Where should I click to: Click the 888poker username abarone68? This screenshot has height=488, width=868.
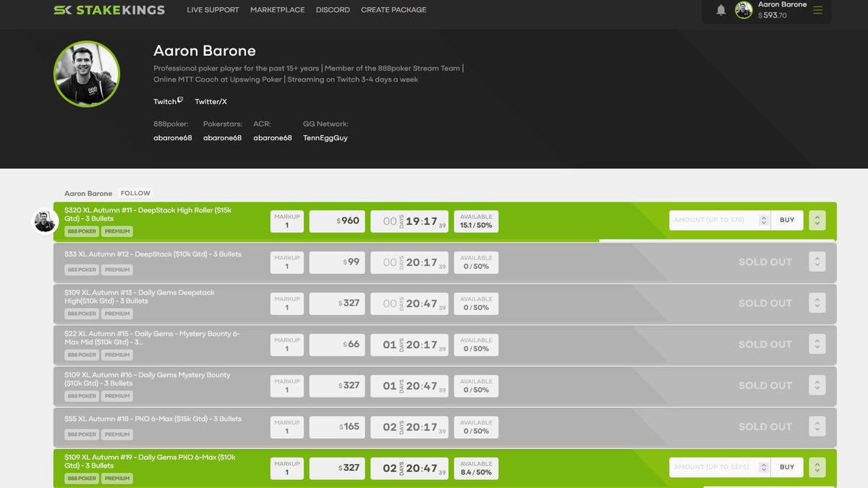(x=173, y=138)
